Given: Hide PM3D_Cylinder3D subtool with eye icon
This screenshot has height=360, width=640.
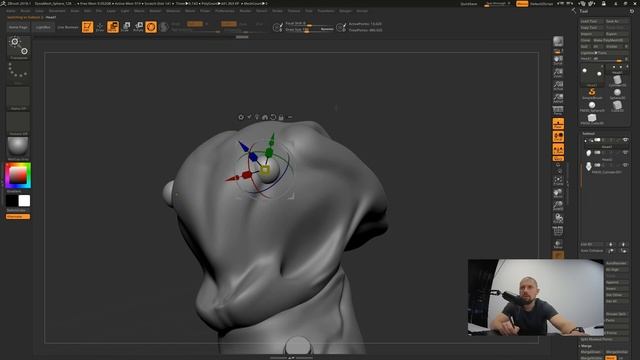Looking at the screenshot, I should (x=625, y=165).
